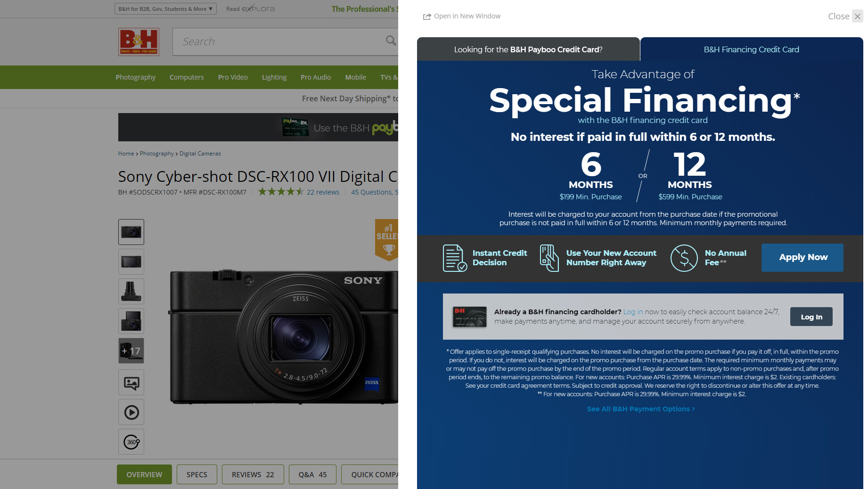Click the 'Instant Credit Decision' text
The width and height of the screenshot is (868, 489).
click(x=500, y=258)
